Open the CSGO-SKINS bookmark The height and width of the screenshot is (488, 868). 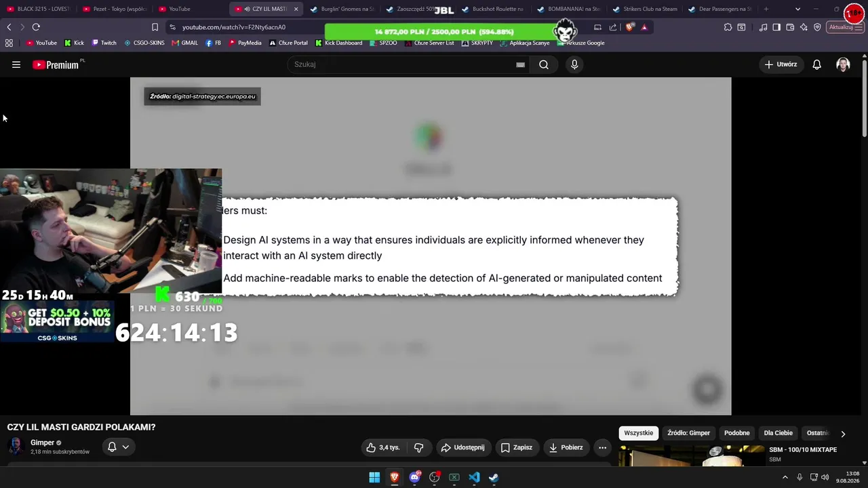coord(144,43)
